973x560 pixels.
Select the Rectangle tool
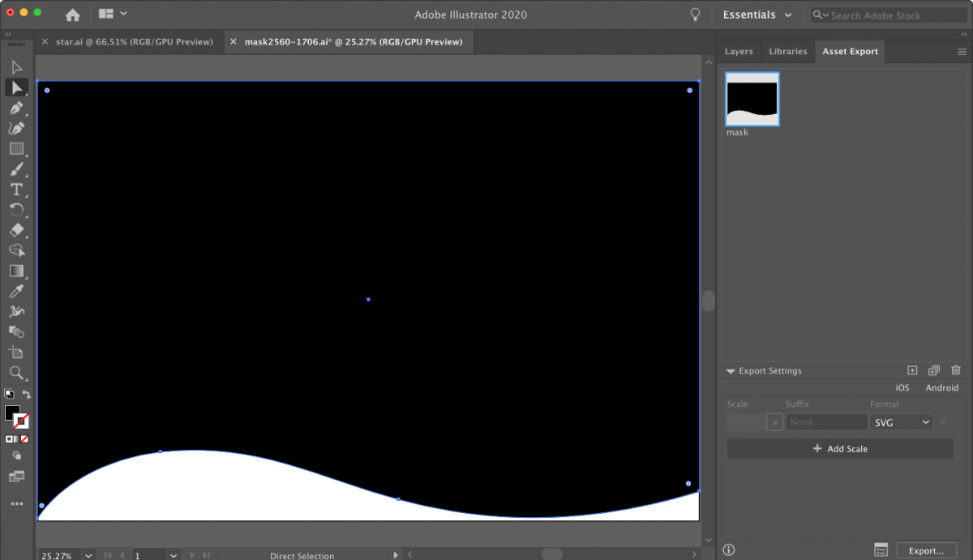click(x=16, y=148)
